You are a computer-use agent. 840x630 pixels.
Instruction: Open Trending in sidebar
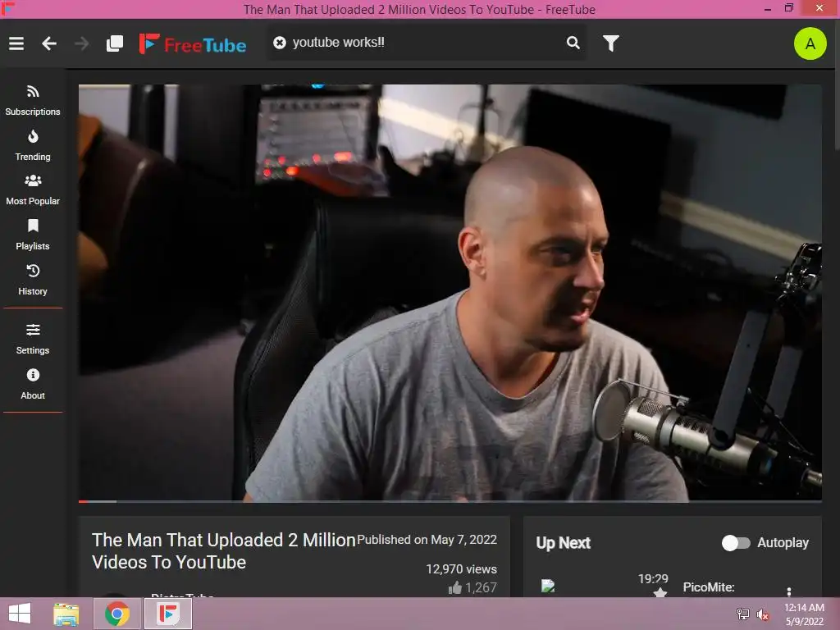coord(33,146)
